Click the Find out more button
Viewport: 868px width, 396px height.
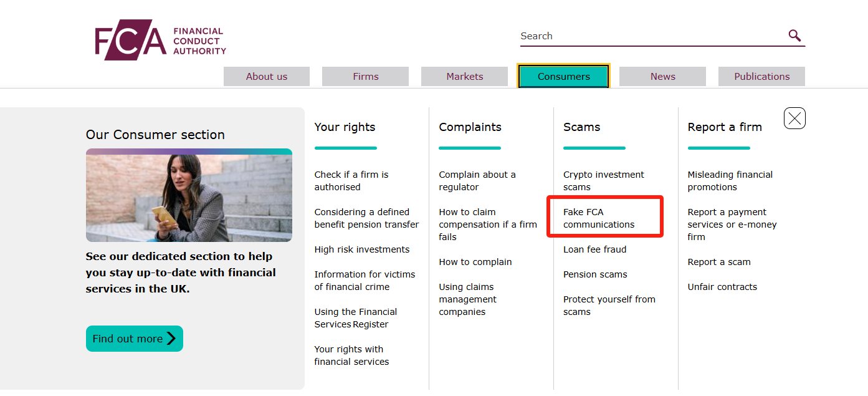(x=135, y=339)
